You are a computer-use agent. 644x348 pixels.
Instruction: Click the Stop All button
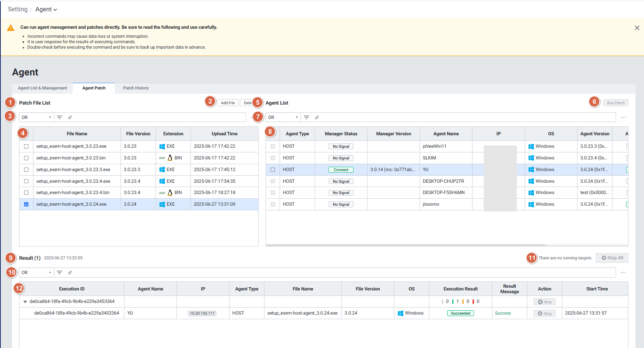(x=612, y=258)
